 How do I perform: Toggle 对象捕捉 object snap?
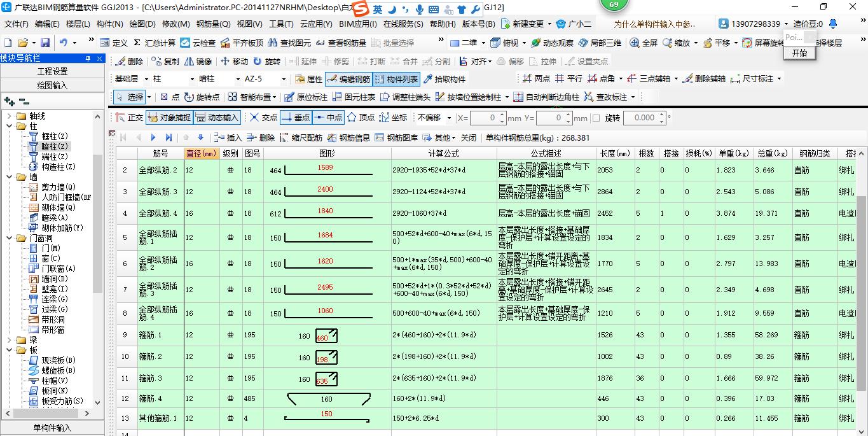pyautogui.click(x=169, y=117)
